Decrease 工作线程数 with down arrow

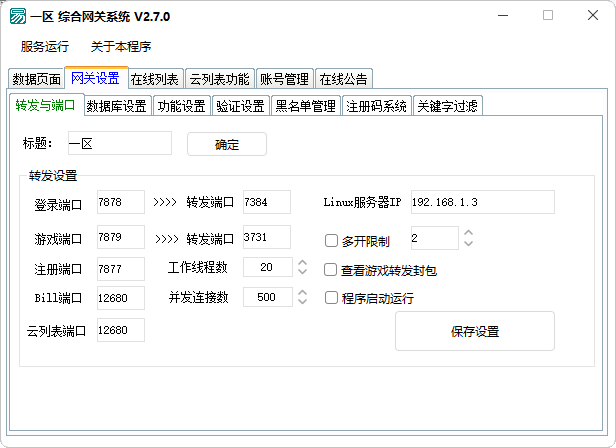[x=303, y=272]
